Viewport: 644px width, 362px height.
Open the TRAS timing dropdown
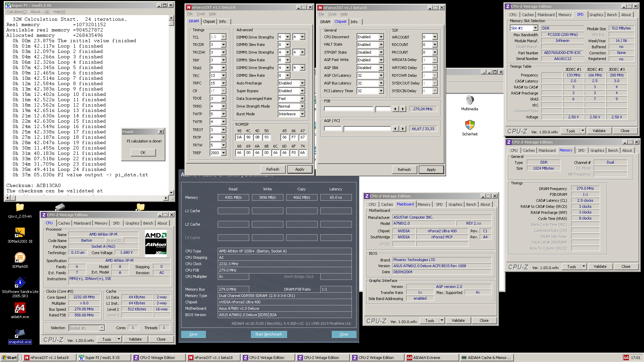(x=224, y=68)
